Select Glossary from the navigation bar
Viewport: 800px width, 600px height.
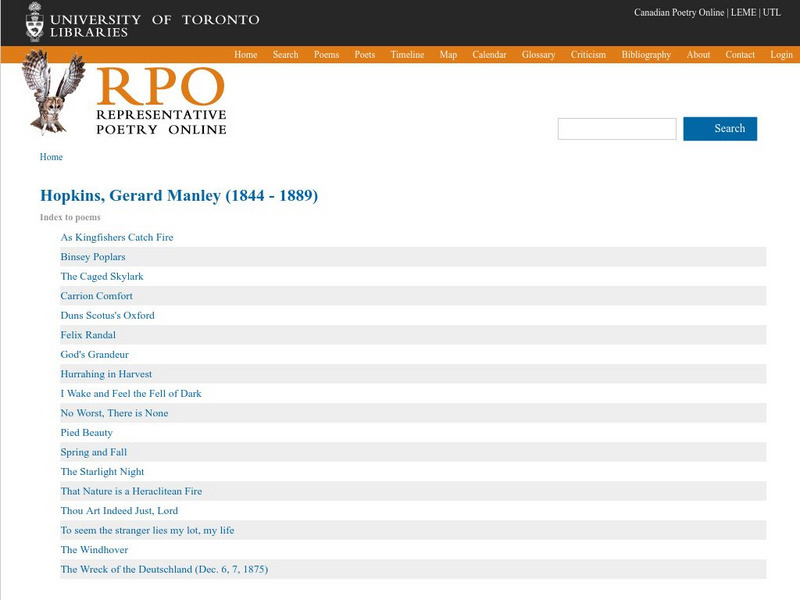(538, 55)
